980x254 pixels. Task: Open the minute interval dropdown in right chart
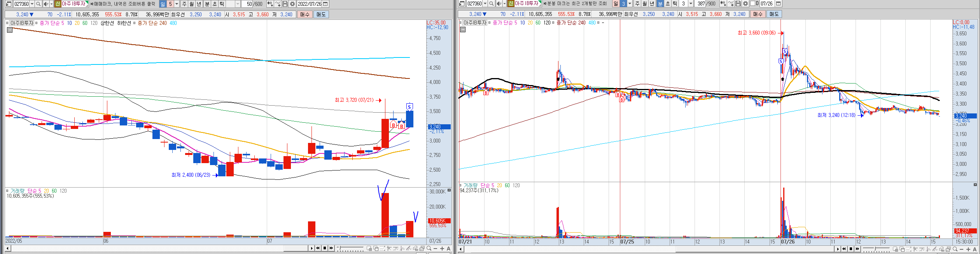[x=691, y=3]
